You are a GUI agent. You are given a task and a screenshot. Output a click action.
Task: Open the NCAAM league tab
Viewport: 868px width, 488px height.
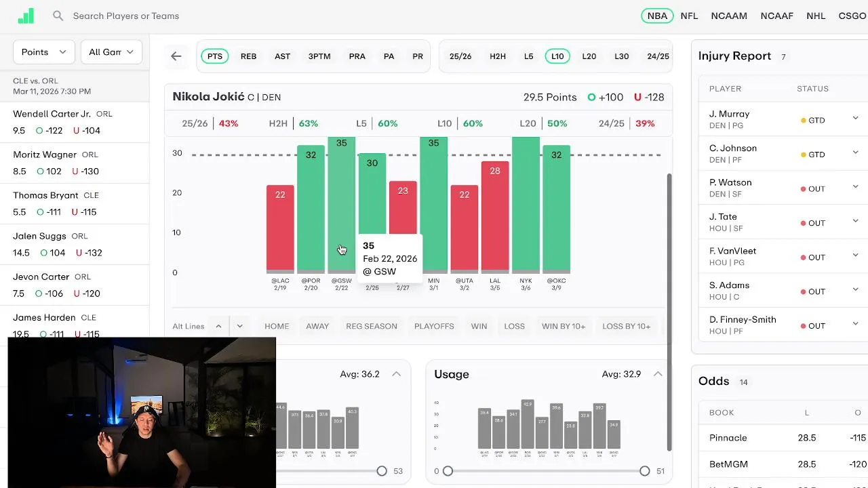(x=729, y=16)
